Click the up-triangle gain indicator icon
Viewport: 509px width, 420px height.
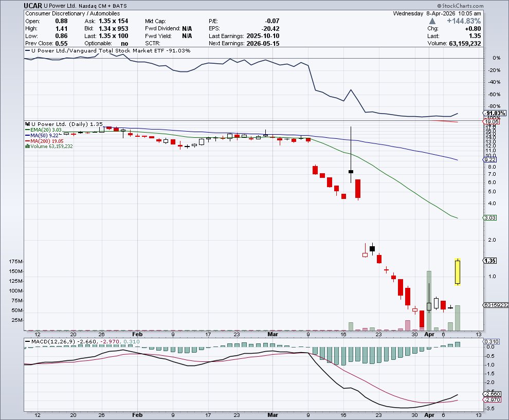[432, 21]
